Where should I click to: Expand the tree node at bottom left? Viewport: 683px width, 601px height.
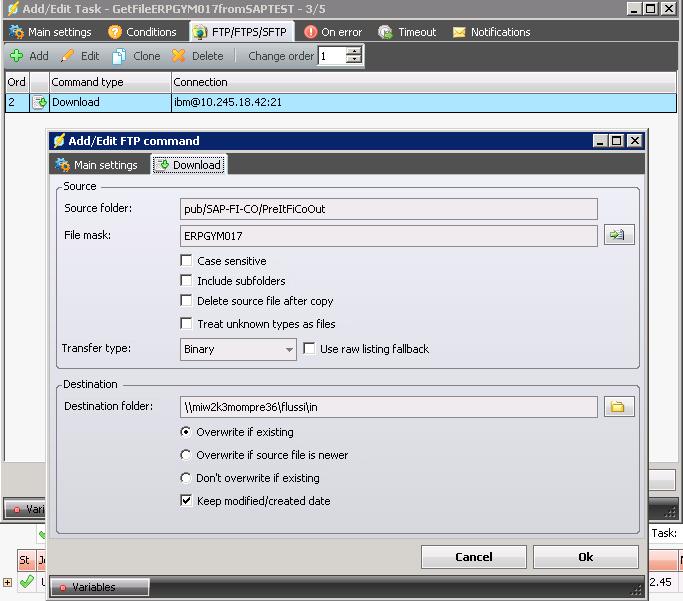pyautogui.click(x=8, y=582)
